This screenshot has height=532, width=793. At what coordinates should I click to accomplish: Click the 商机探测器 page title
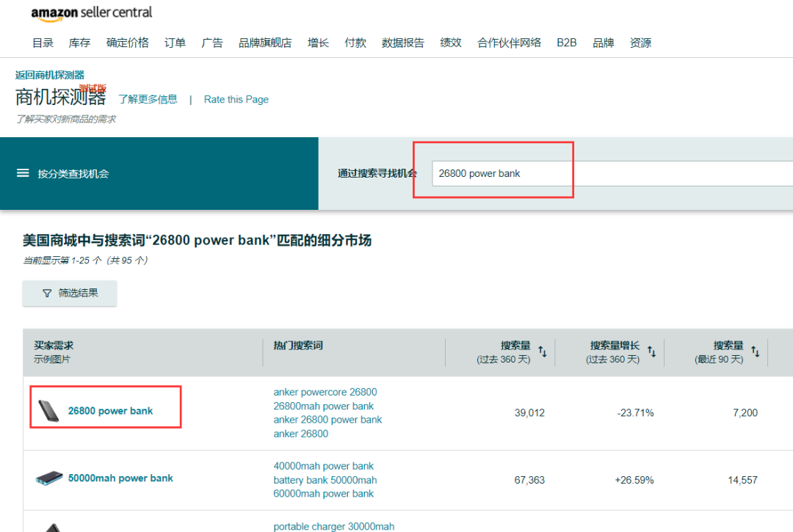[61, 97]
